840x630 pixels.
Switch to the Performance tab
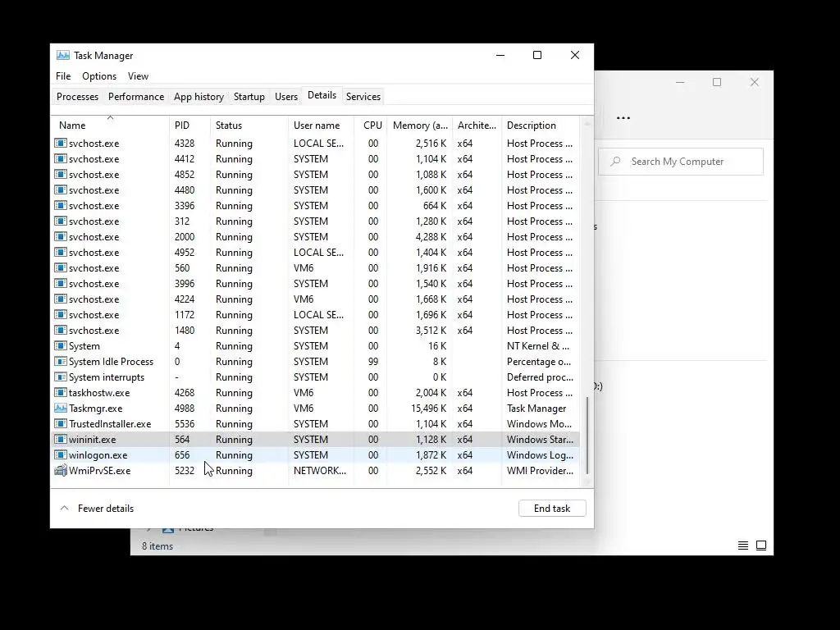coord(136,97)
